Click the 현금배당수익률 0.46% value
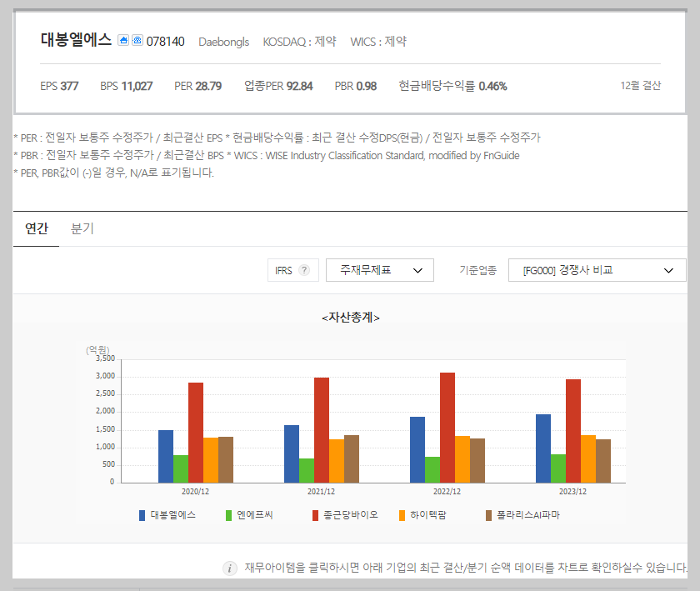Viewport: 700px width, 591px height. click(x=452, y=86)
